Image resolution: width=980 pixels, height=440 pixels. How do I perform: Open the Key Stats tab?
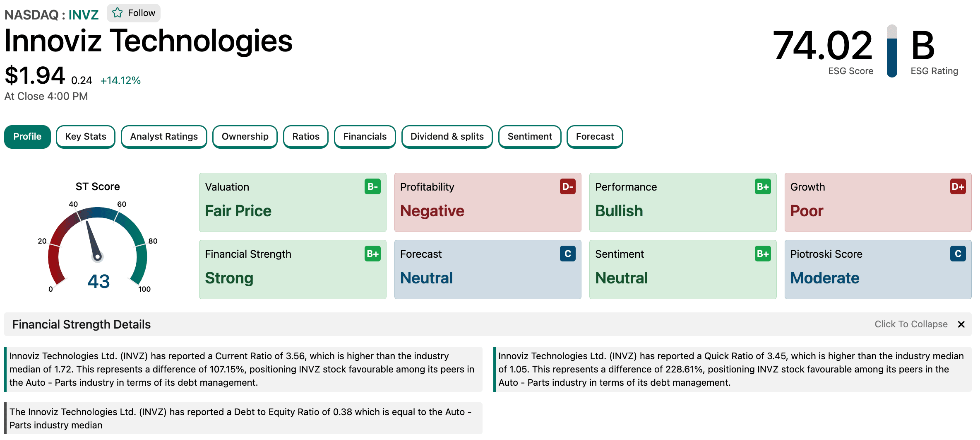(x=86, y=137)
